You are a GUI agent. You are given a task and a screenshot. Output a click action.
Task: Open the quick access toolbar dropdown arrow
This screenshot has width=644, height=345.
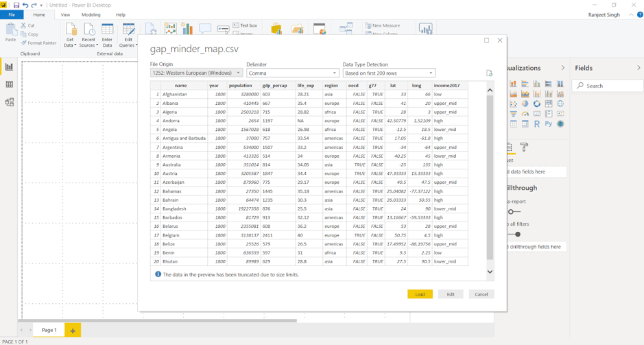[x=41, y=5]
